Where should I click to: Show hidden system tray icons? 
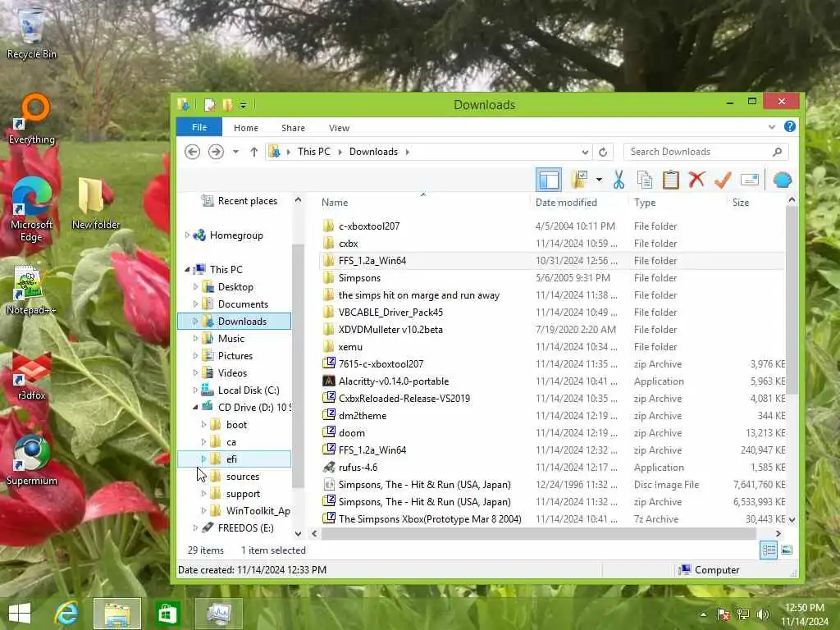pos(703,614)
